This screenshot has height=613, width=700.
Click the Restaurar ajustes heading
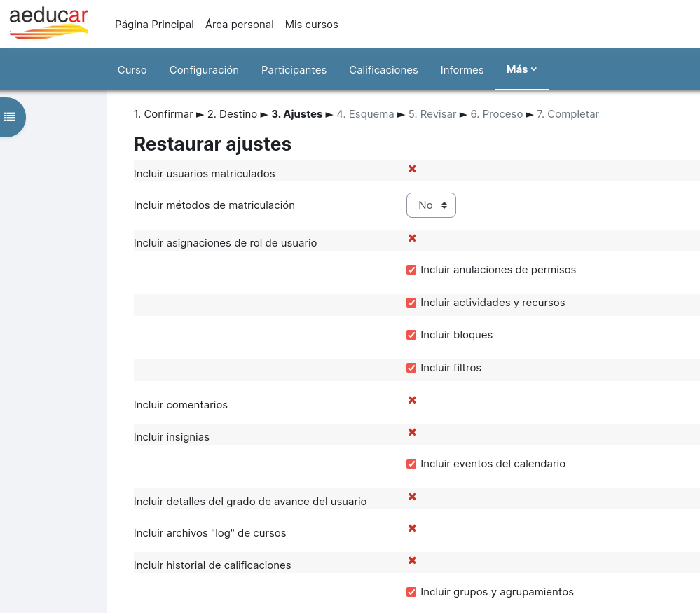tap(212, 144)
